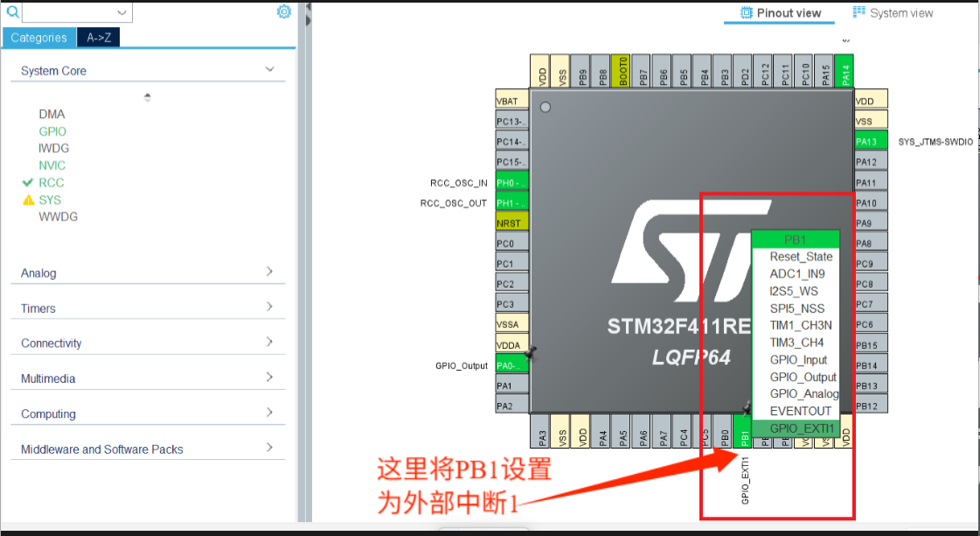The image size is (980, 536).
Task: Click the PA15 pin at top
Action: 825,71
